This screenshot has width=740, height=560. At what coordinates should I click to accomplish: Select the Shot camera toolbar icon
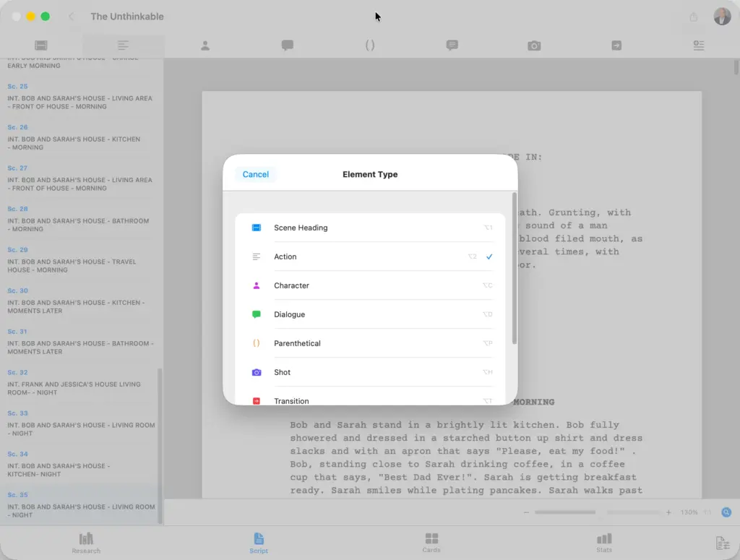coord(534,46)
